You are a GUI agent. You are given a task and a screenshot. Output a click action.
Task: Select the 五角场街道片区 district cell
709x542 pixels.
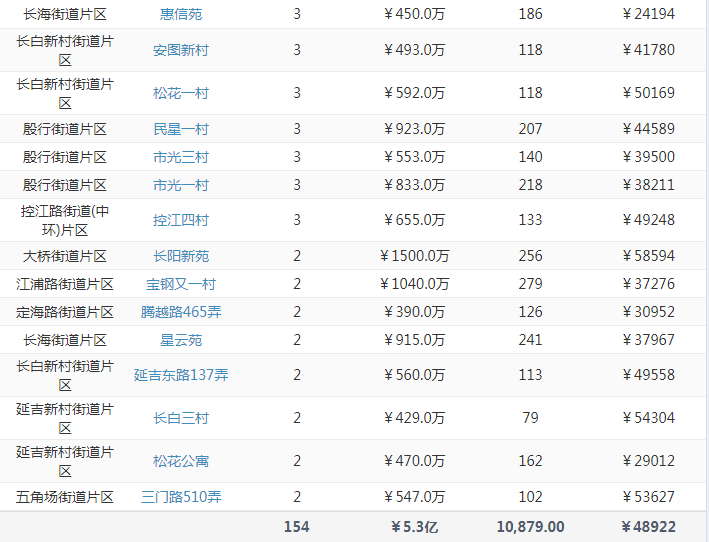[x=65, y=497]
